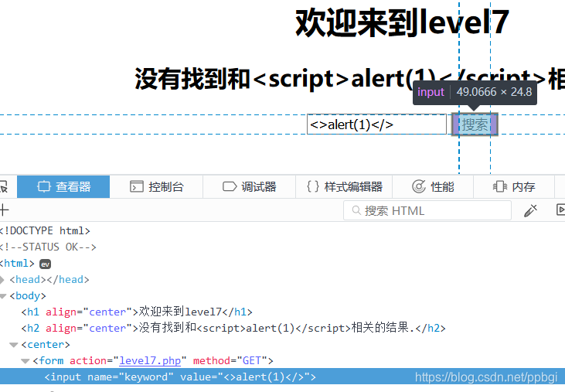The image size is (565, 392).
Task: Click the memory tab's chip icon
Action: pos(500,186)
